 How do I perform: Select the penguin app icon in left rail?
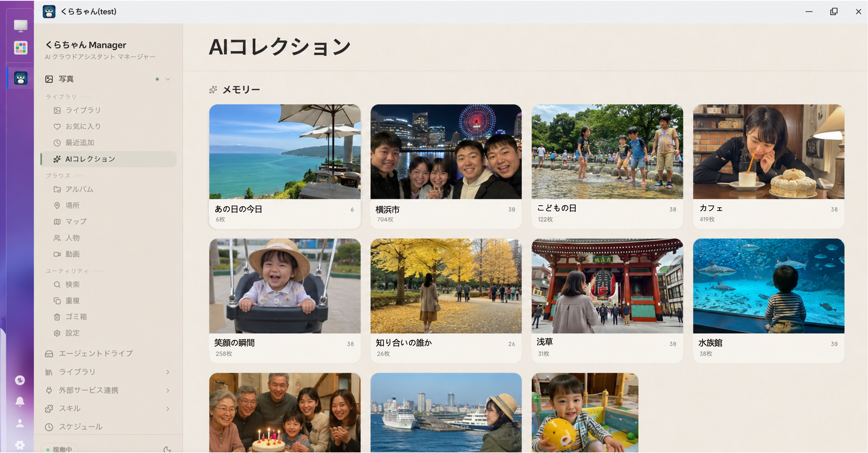click(x=21, y=78)
